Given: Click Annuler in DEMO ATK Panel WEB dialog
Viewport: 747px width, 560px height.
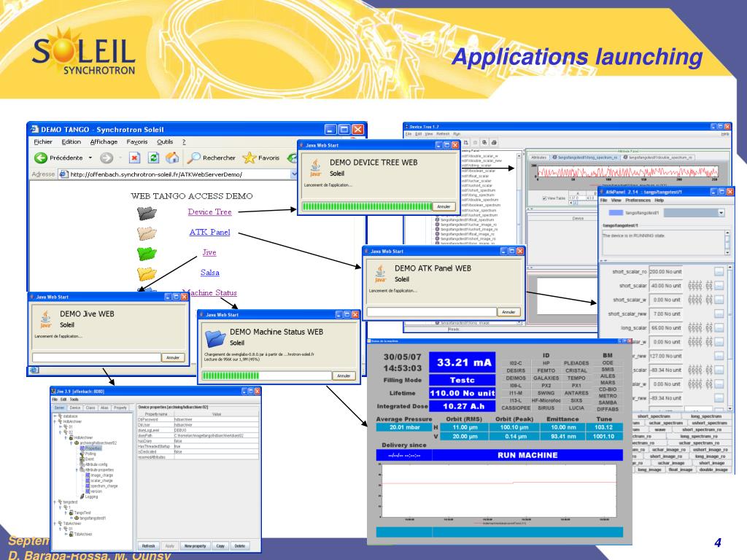Looking at the screenshot, I should 508,312.
